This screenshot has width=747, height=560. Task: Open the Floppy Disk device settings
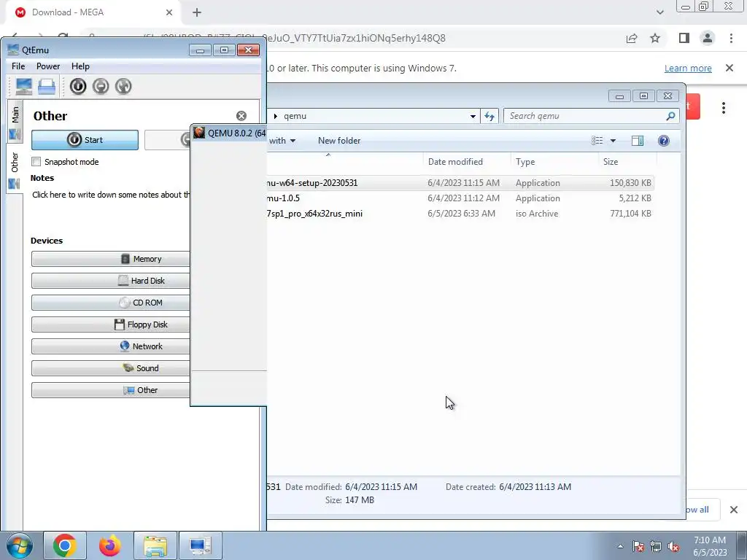[111, 324]
